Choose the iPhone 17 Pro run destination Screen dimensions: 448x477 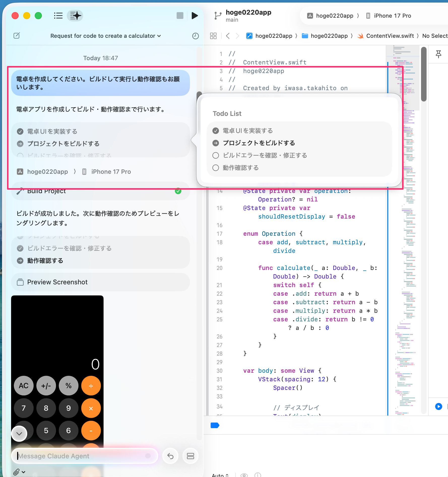click(x=392, y=16)
